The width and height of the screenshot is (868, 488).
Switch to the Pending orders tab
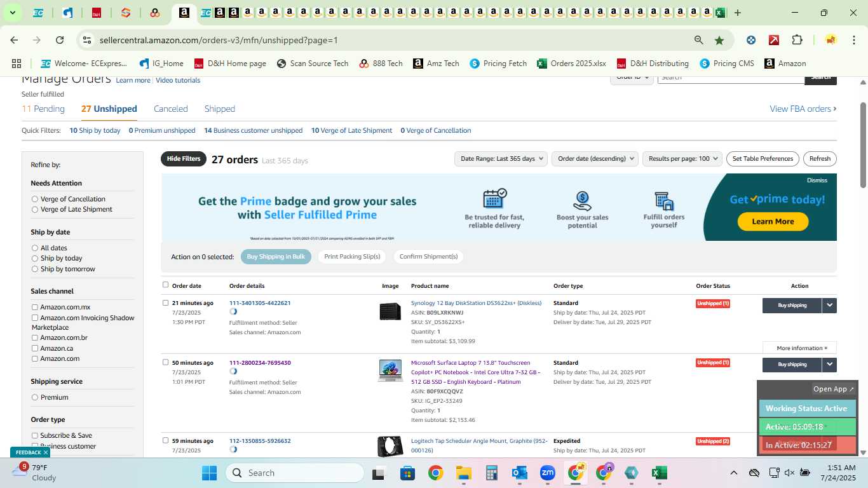click(x=43, y=109)
